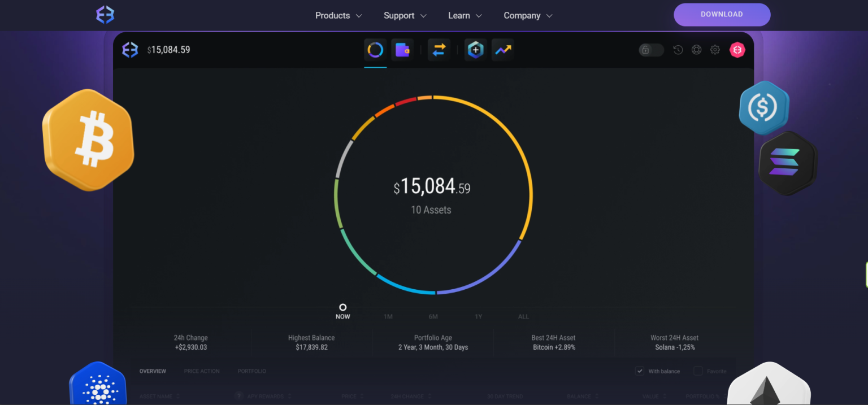
Task: Switch to the Price Action tab
Action: [202, 371]
